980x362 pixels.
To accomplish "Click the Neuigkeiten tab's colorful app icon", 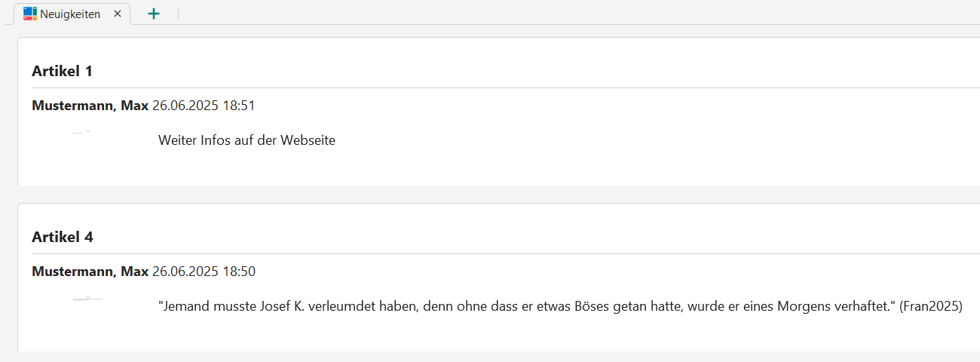I will [30, 14].
